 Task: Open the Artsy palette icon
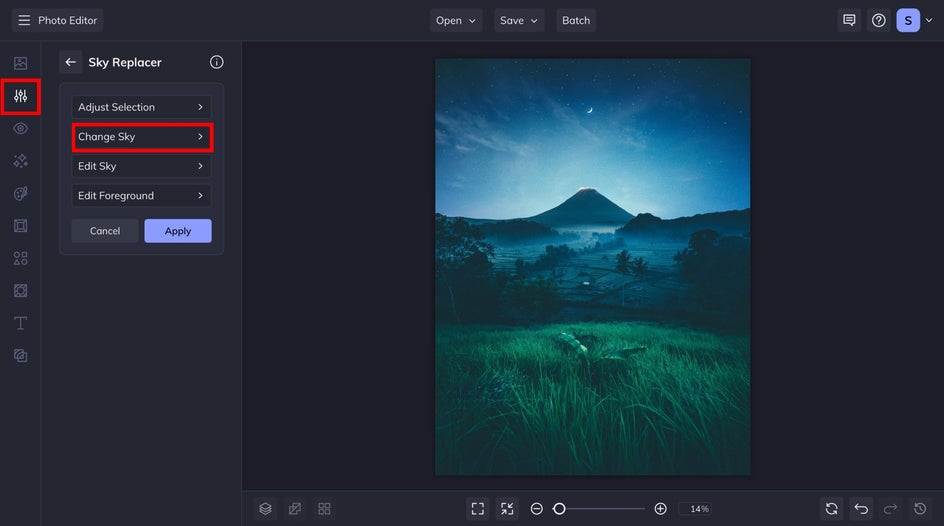20,194
